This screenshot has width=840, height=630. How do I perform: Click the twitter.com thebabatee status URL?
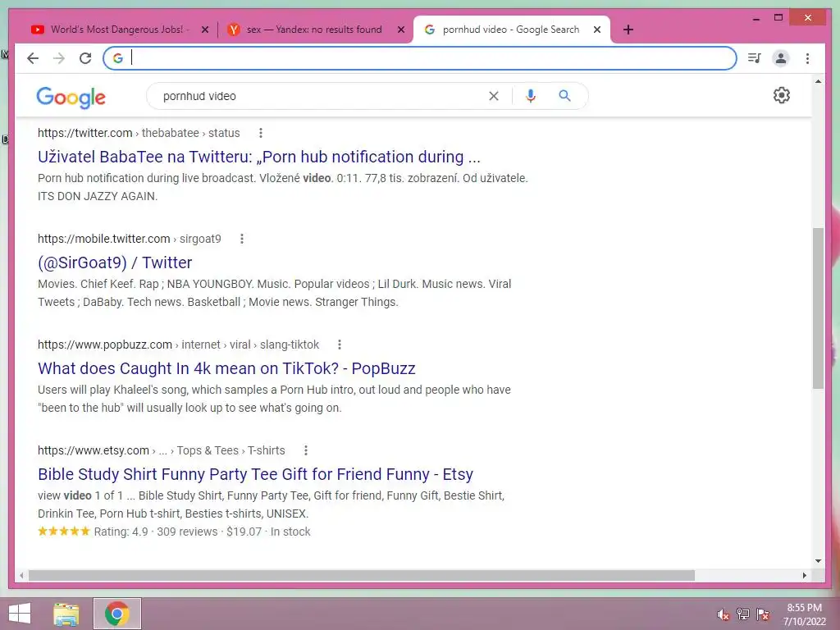point(139,133)
